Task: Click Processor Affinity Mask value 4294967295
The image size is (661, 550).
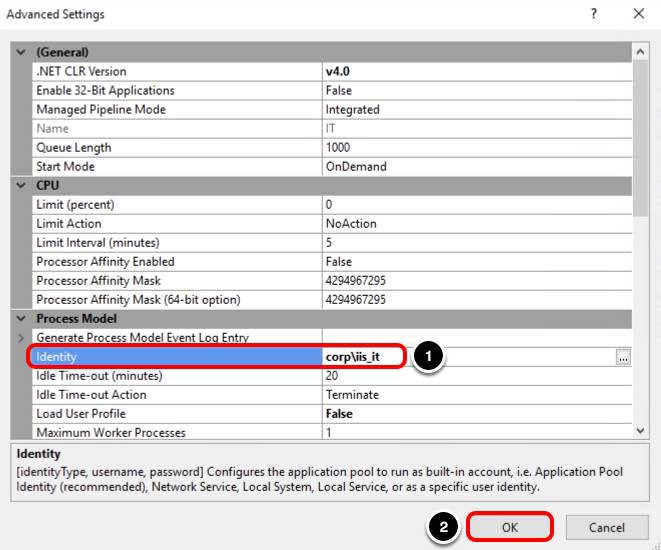Action: point(477,281)
